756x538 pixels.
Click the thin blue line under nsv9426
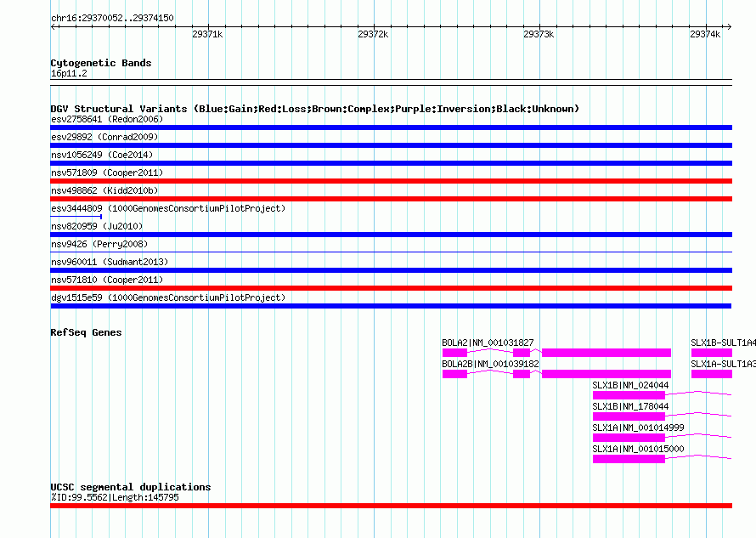click(391, 252)
